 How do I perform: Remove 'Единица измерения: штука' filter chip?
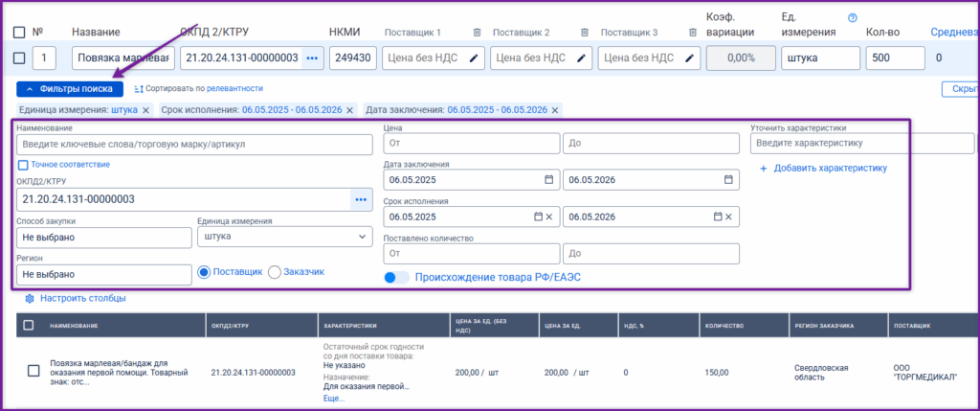(x=145, y=110)
